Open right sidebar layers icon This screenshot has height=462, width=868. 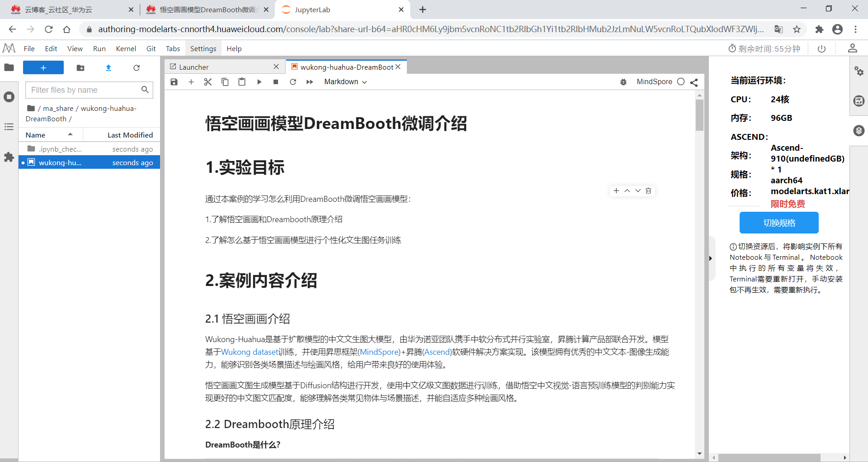(x=859, y=131)
